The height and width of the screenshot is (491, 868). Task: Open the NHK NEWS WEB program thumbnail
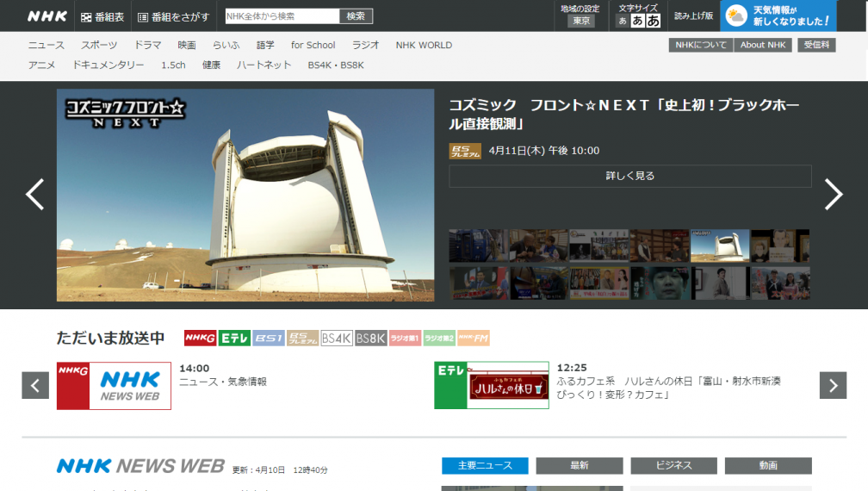pos(114,386)
